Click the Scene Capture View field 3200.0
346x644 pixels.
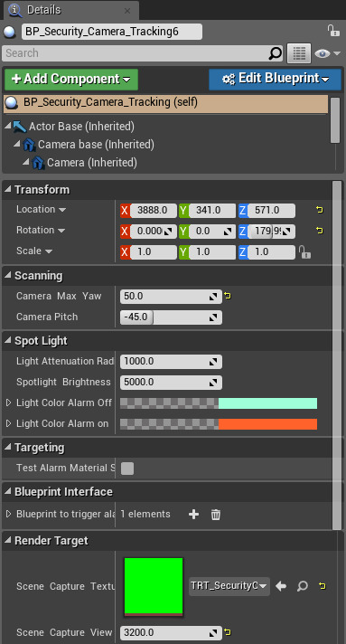171,633
